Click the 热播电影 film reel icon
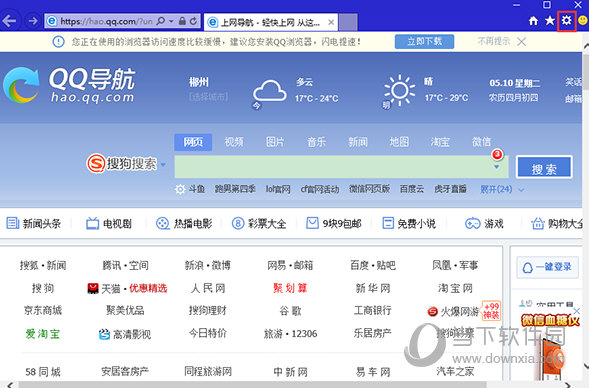 point(163,223)
